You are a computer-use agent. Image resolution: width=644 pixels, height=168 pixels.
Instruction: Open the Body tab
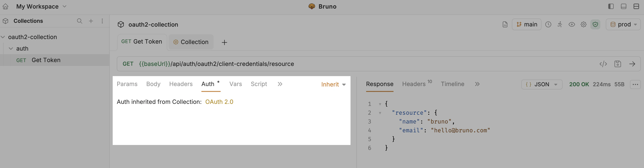pyautogui.click(x=153, y=84)
